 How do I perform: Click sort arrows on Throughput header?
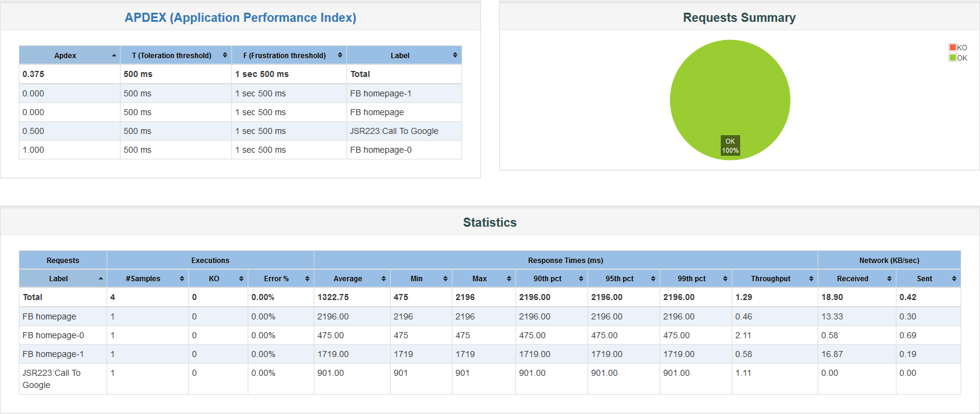(811, 279)
